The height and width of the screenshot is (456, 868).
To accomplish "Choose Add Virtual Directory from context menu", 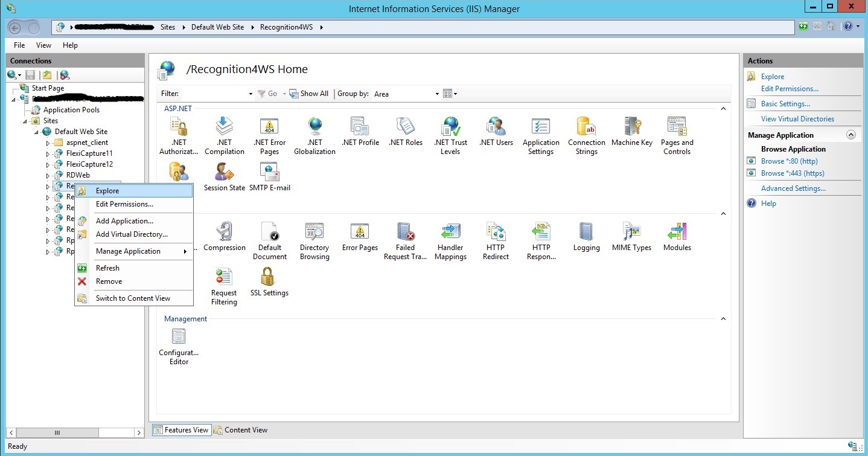I will [x=132, y=234].
